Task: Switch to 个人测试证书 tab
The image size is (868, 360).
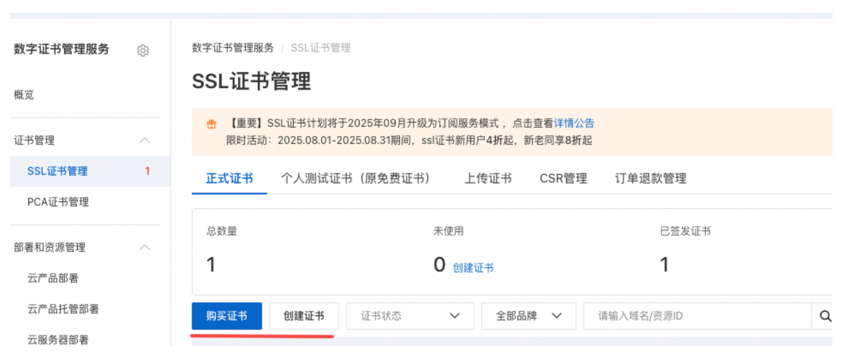Action: [x=355, y=178]
